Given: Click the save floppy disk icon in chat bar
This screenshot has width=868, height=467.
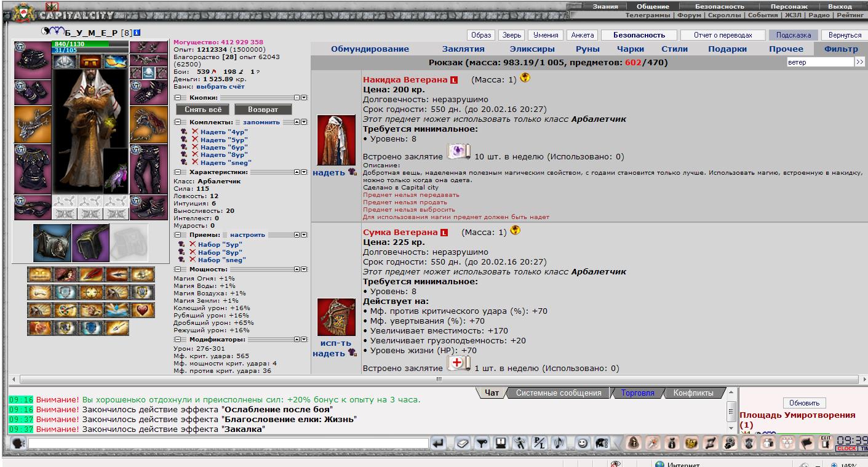Looking at the screenshot, I should (502, 443).
